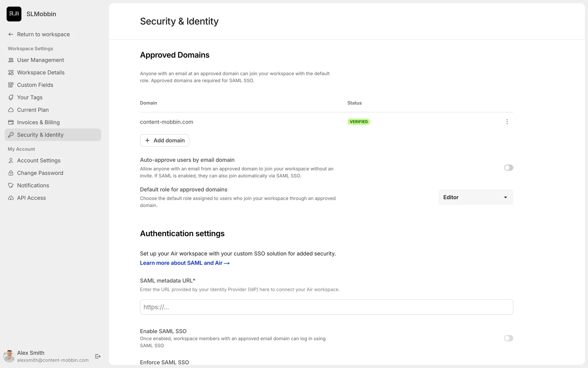The image size is (588, 368).
Task: Click the Return to workspace back arrow
Action: click(11, 34)
